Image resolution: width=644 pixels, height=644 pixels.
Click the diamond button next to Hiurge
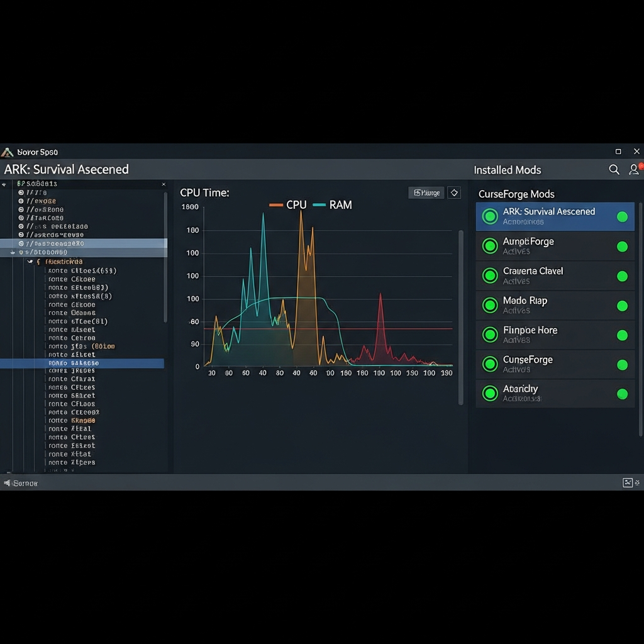tap(454, 192)
